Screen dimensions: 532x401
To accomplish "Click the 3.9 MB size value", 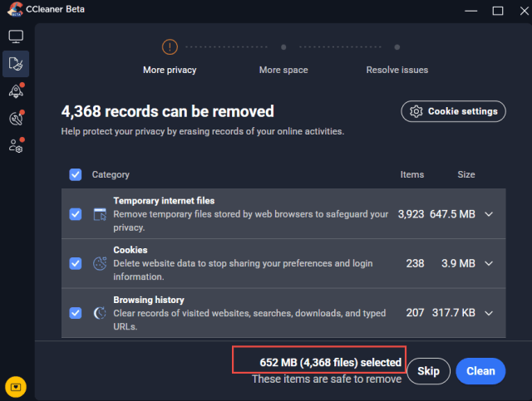I will click(x=458, y=263).
